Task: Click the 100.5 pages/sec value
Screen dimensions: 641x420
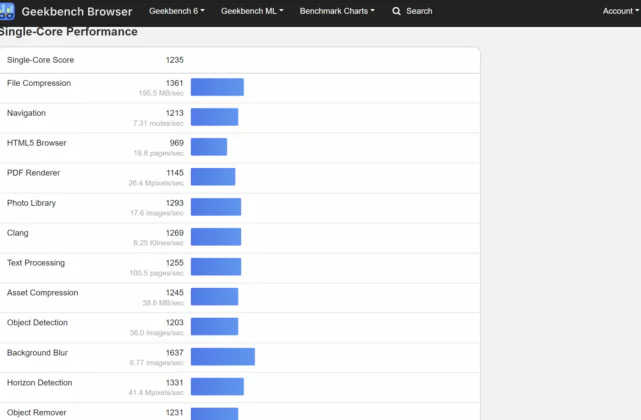Action: pyautogui.click(x=157, y=273)
